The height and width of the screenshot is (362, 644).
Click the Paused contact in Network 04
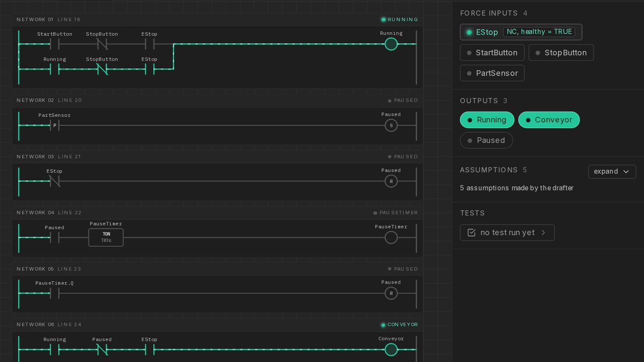(55, 237)
